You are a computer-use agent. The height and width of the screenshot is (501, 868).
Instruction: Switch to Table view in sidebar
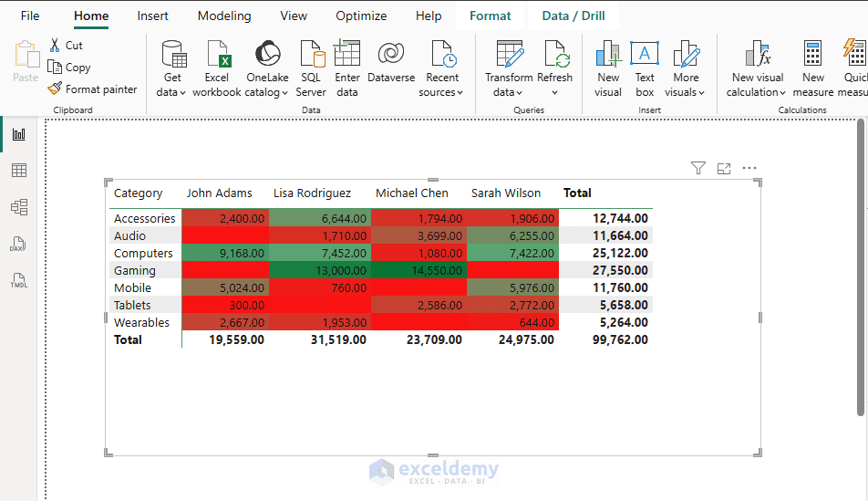[19, 170]
